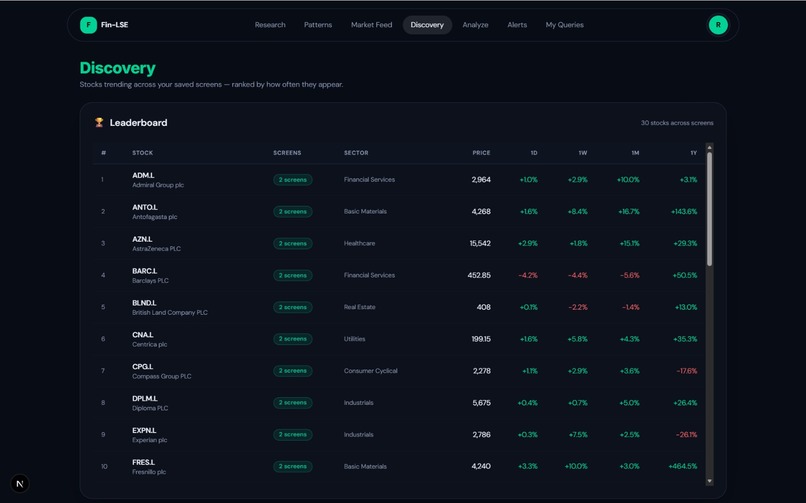Viewport: 806px width, 503px height.
Task: Click scrollbar up arrow in leaderboard
Action: pos(709,147)
